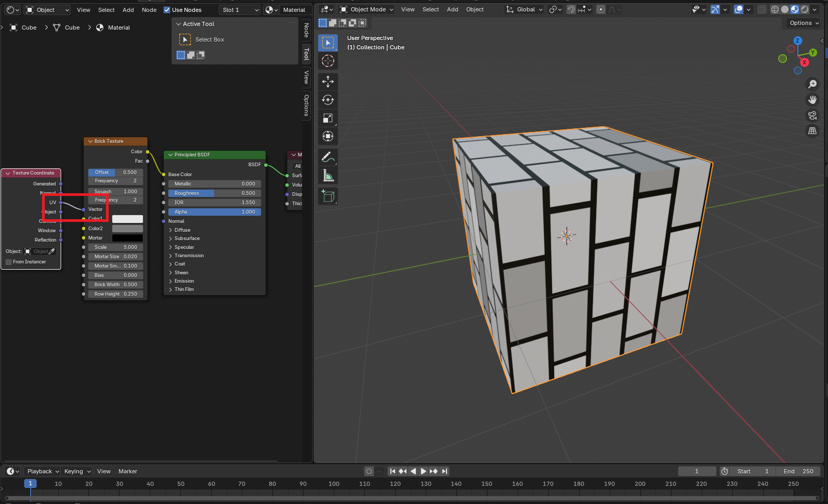Toggle the camera view icon

812,115
